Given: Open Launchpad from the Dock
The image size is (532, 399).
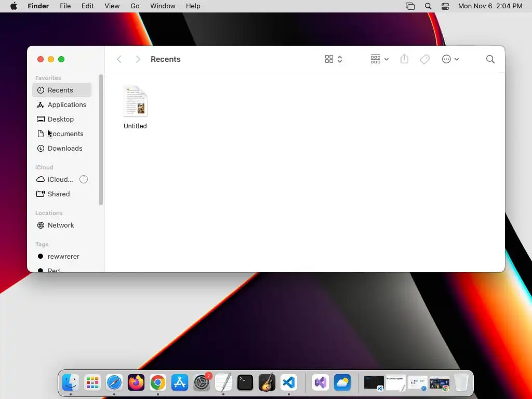Looking at the screenshot, I should [92, 383].
